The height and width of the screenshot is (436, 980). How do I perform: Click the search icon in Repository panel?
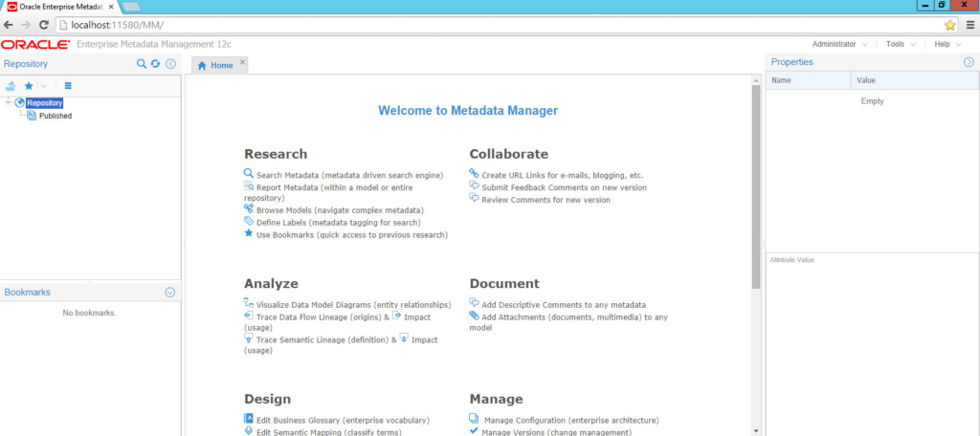click(x=142, y=64)
